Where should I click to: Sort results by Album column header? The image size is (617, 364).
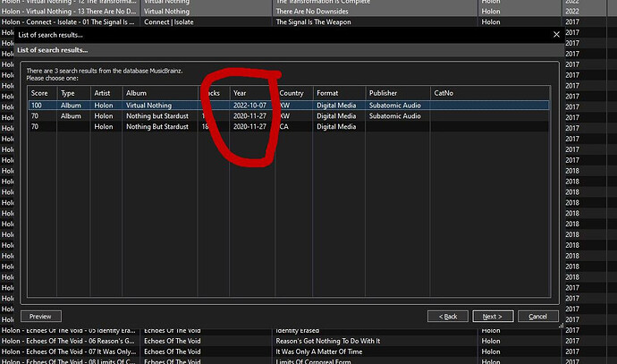click(x=160, y=93)
